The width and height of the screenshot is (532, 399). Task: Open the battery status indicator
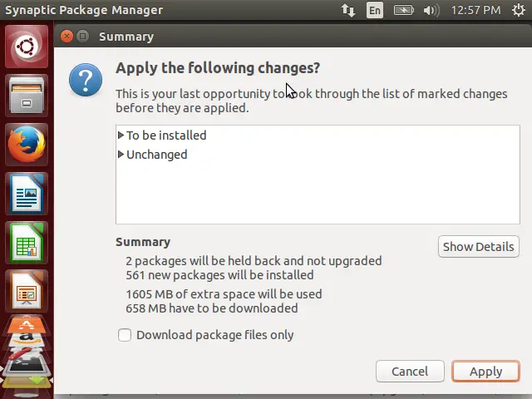[403, 10]
